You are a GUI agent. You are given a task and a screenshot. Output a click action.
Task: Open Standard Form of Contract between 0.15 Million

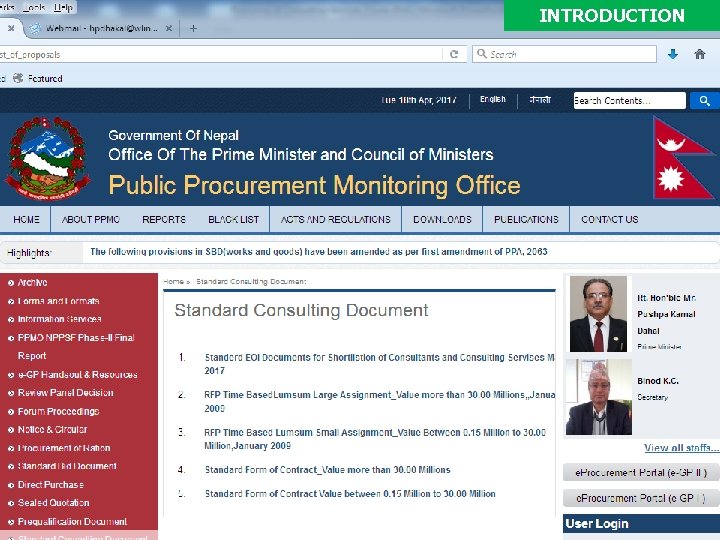[x=350, y=494]
